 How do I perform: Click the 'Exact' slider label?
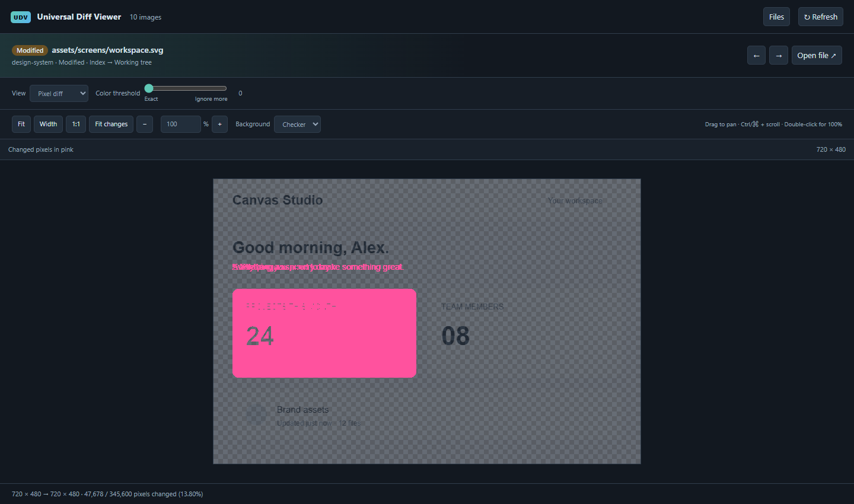coord(151,99)
